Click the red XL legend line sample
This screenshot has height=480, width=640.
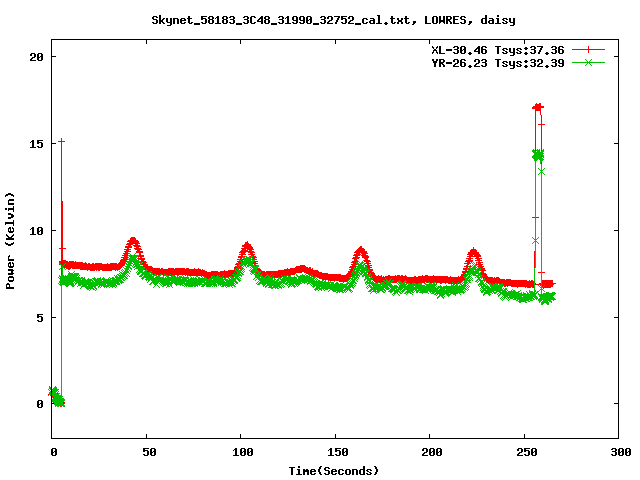pyautogui.click(x=588, y=50)
